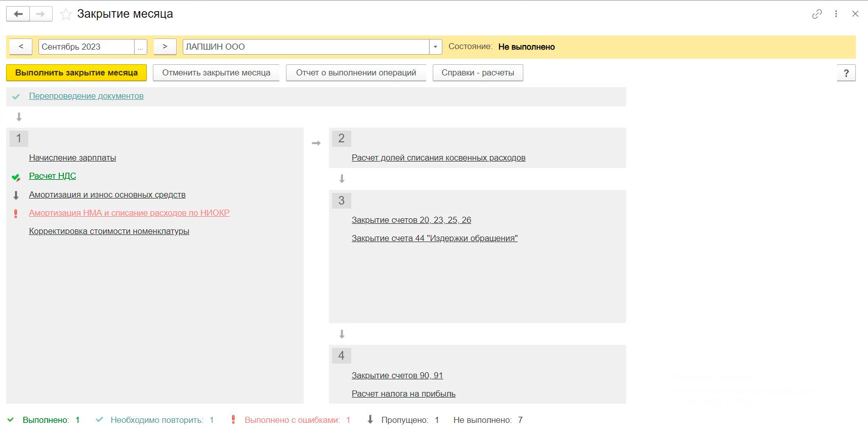Viewport: 868px width, 433px height.
Task: Open the three-dot more menu
Action: click(836, 14)
